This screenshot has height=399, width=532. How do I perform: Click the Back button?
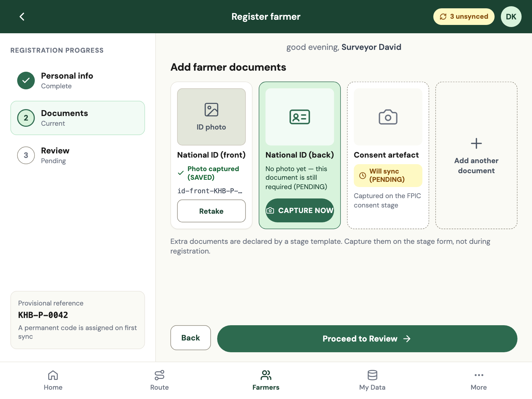tap(190, 338)
